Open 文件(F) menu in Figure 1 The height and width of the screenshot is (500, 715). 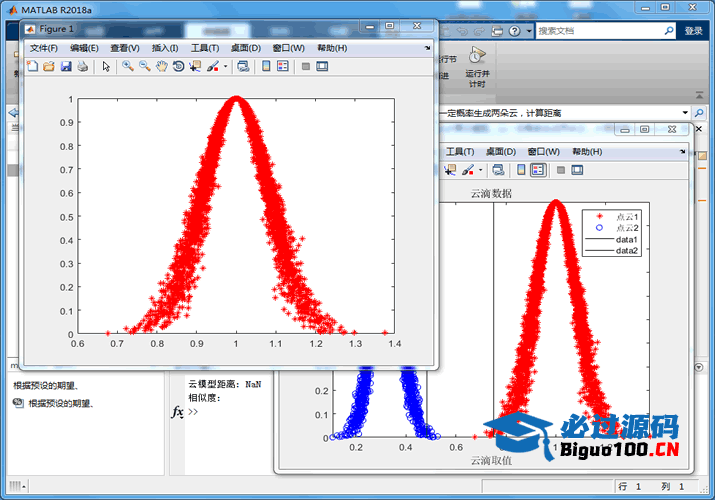tap(44, 48)
